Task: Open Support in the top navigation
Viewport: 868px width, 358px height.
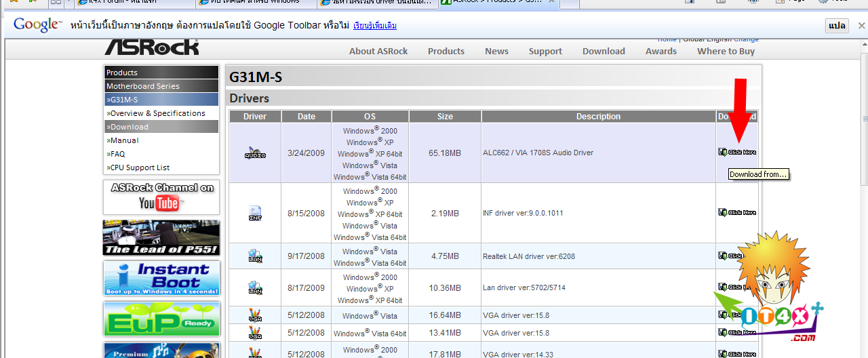Action: point(545,52)
